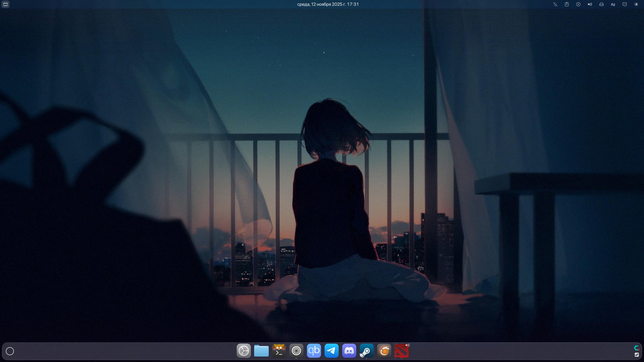Open Discord from the dock
The width and height of the screenshot is (644, 362).
pos(349,351)
